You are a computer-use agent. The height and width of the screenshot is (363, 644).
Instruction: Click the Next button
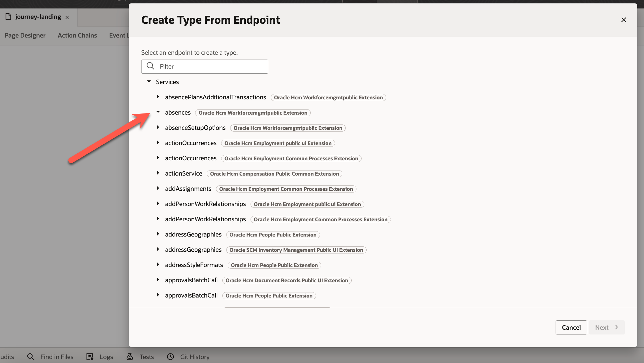pyautogui.click(x=607, y=327)
